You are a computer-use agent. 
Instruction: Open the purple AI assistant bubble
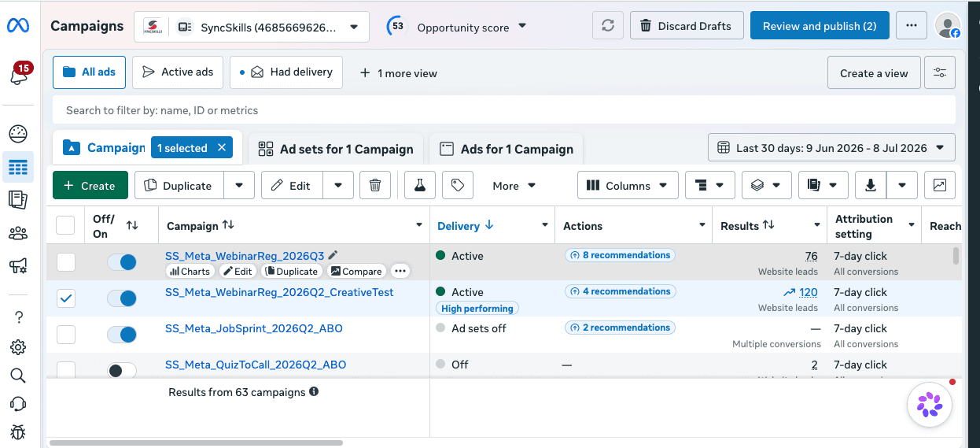930,405
